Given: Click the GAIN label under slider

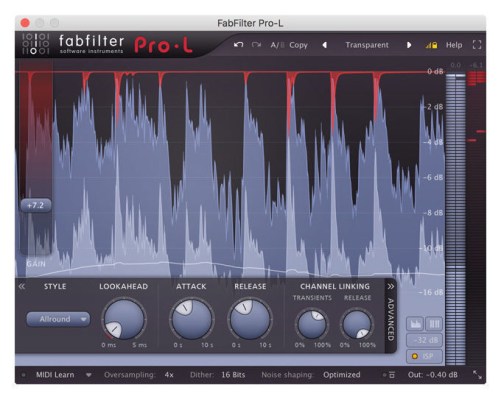Looking at the screenshot, I should click(36, 264).
